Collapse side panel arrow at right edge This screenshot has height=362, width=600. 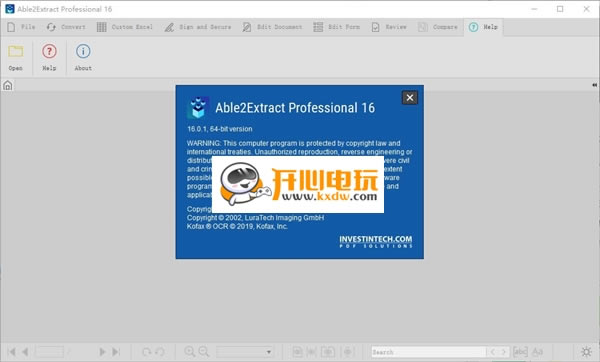pyautogui.click(x=594, y=85)
